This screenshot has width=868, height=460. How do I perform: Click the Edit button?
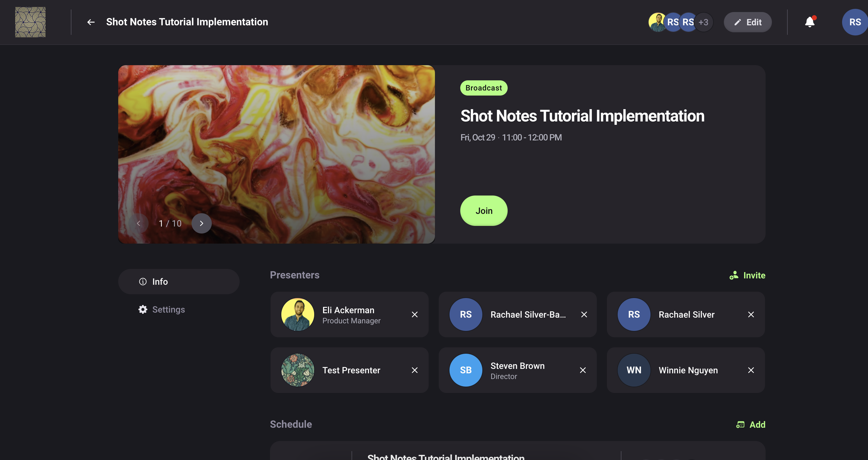(x=748, y=22)
